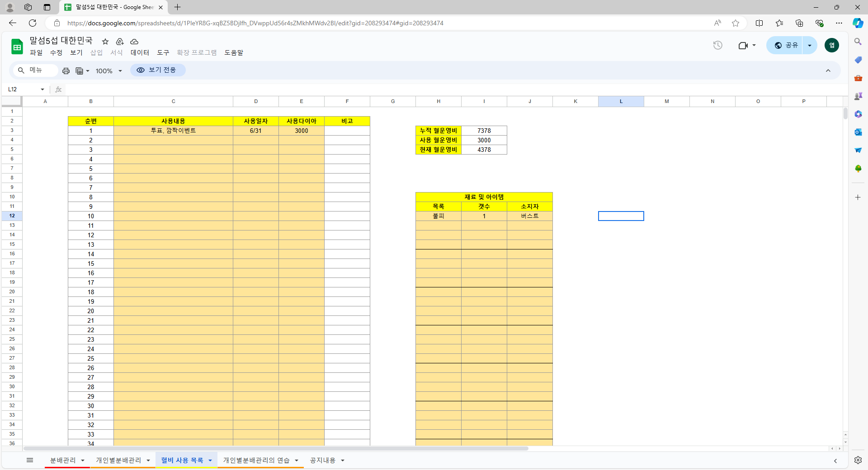Image resolution: width=868 pixels, height=470 pixels.
Task: Click the 메뉴 search button
Action: [34, 70]
